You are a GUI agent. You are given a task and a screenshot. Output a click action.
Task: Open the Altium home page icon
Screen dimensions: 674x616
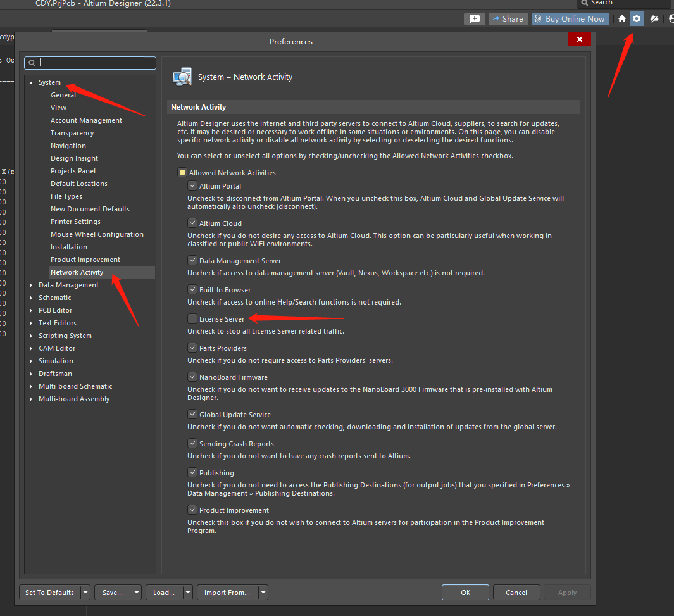622,19
